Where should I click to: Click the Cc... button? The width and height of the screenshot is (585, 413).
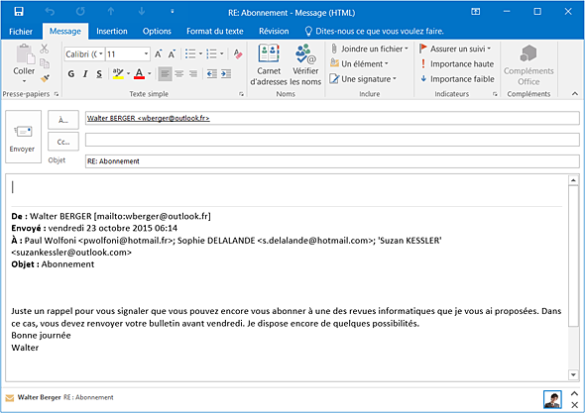click(x=63, y=142)
